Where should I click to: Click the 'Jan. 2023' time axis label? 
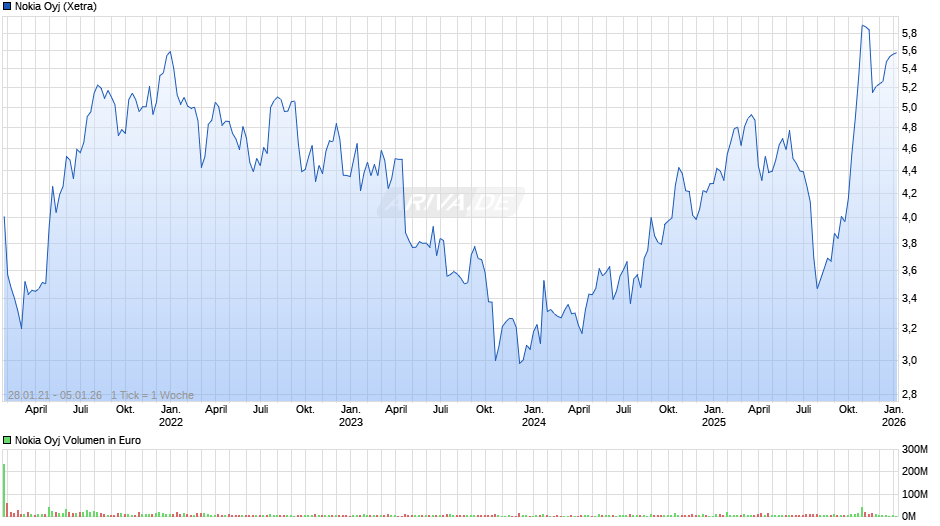pyautogui.click(x=351, y=416)
